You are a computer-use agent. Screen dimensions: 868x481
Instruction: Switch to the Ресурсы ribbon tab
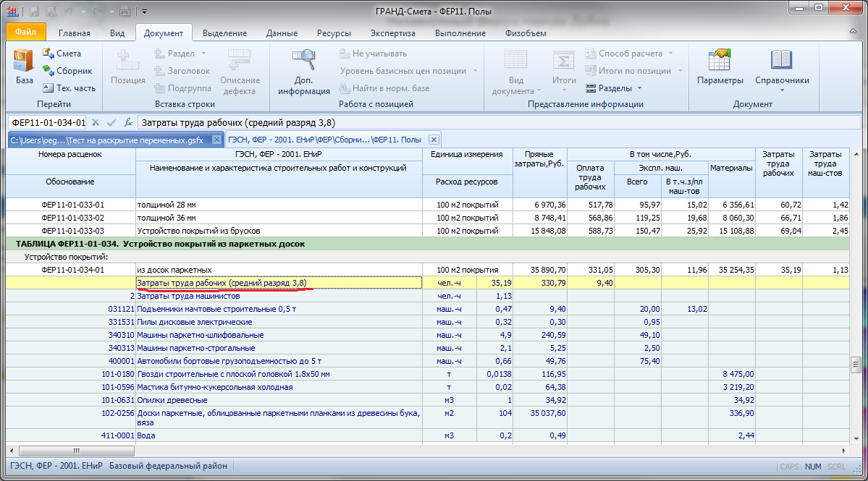click(333, 33)
